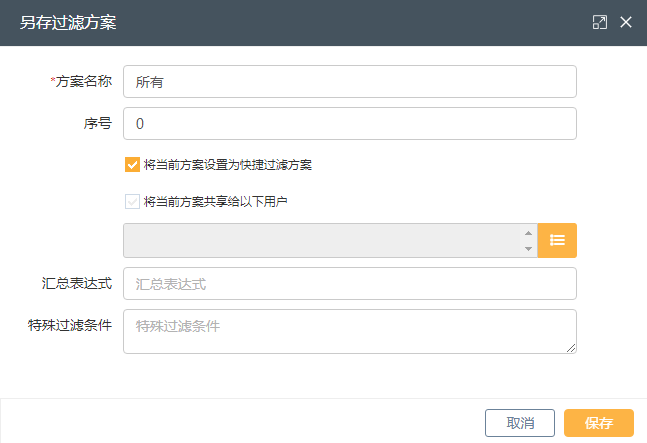Viewport: 647px width, 443px height.
Task: Focus the 方案名称 field containing 所有
Action: tap(350, 82)
